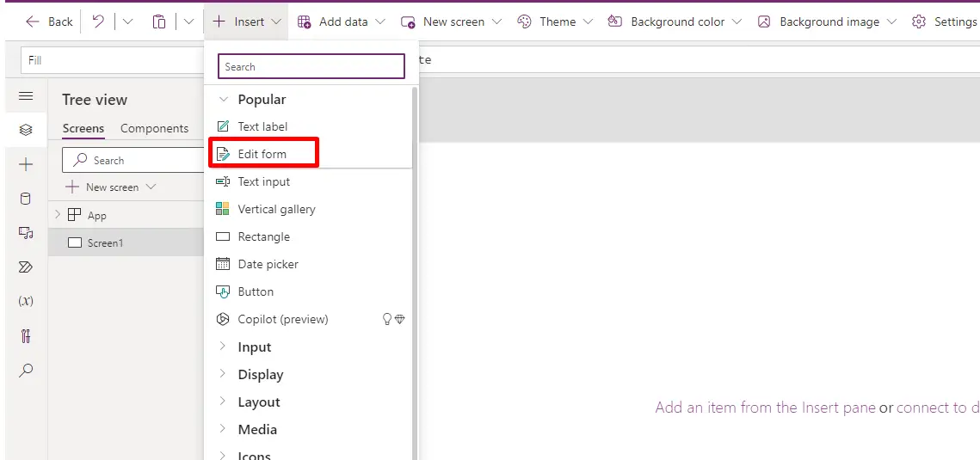Click New screen in the Tree view
This screenshot has height=460, width=980.
point(111,187)
